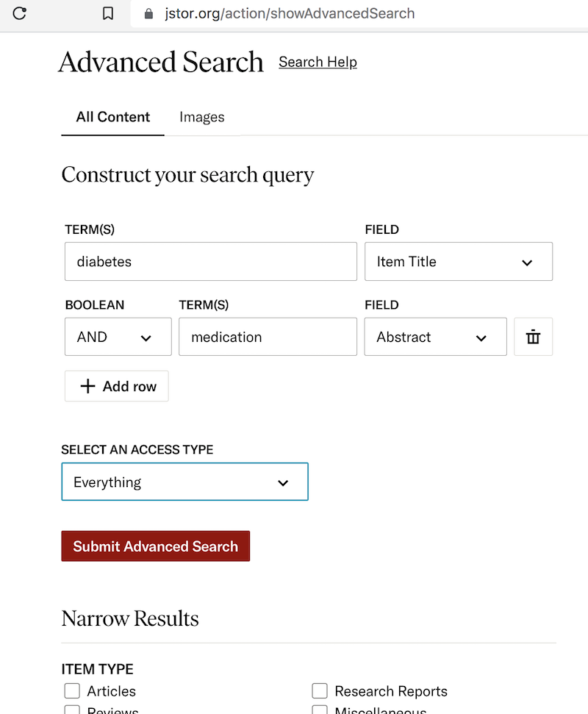The image size is (588, 714).
Task: Click the bookmark icon in address bar
Action: tap(108, 13)
